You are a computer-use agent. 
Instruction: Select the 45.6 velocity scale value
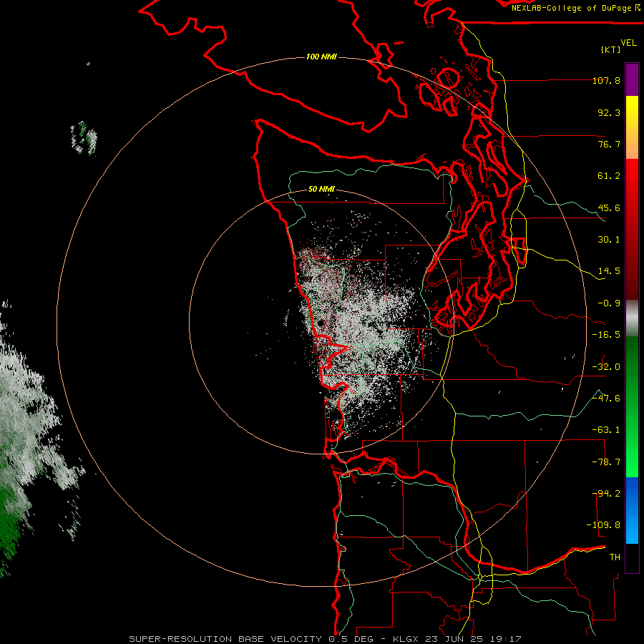[609, 208]
